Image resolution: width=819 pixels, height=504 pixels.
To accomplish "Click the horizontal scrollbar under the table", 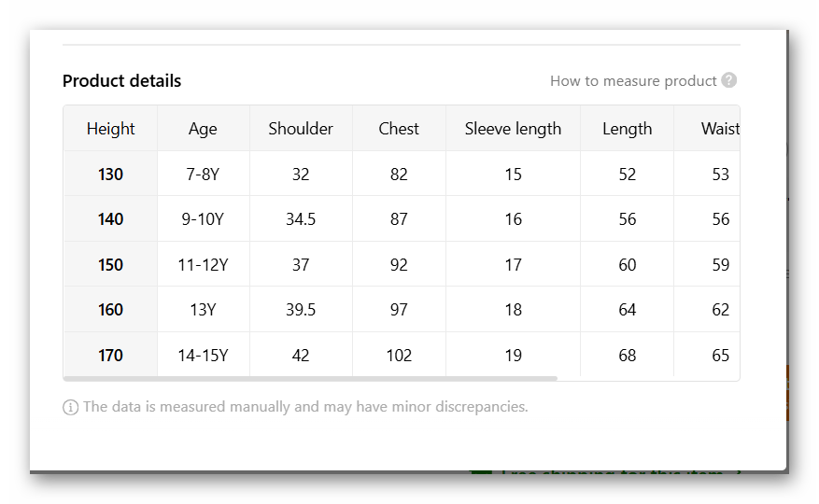I will point(310,378).
